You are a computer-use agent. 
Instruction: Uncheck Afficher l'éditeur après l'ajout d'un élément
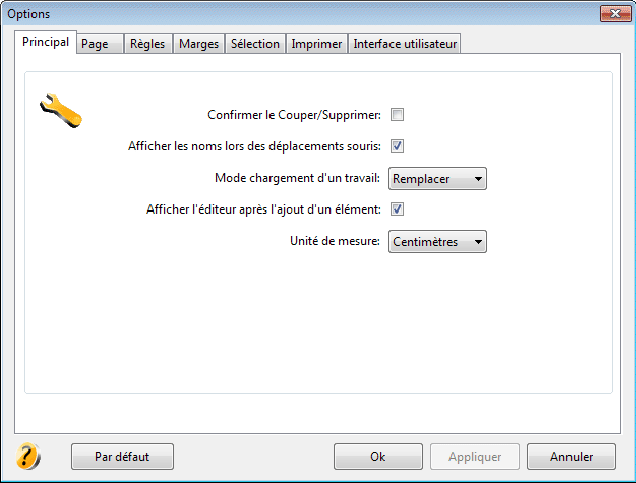397,209
